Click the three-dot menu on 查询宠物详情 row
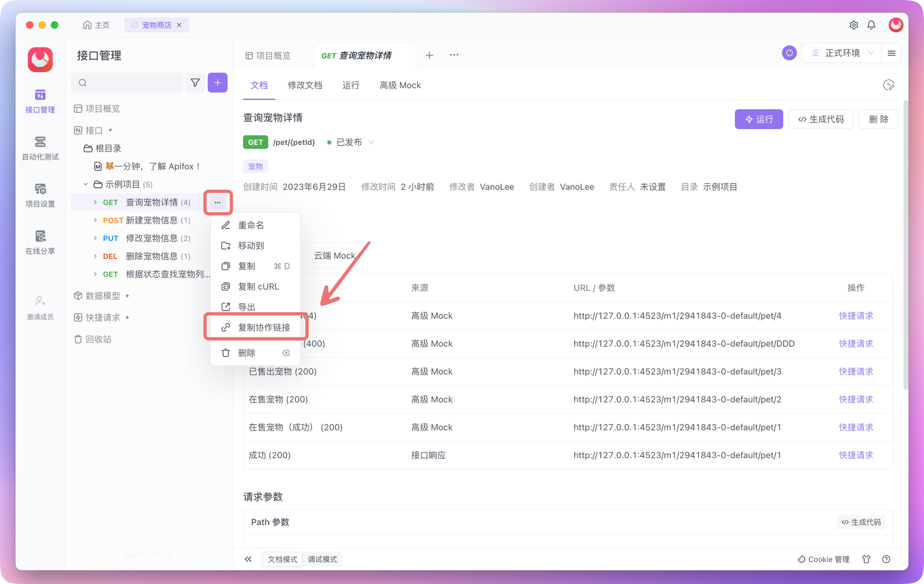This screenshot has height=584, width=924. pyautogui.click(x=218, y=202)
